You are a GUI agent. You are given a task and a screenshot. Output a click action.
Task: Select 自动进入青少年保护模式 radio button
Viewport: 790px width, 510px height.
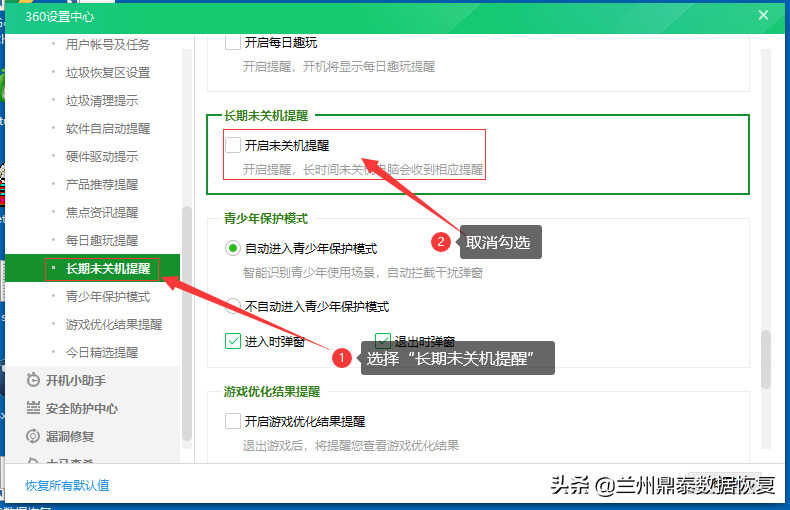point(233,248)
